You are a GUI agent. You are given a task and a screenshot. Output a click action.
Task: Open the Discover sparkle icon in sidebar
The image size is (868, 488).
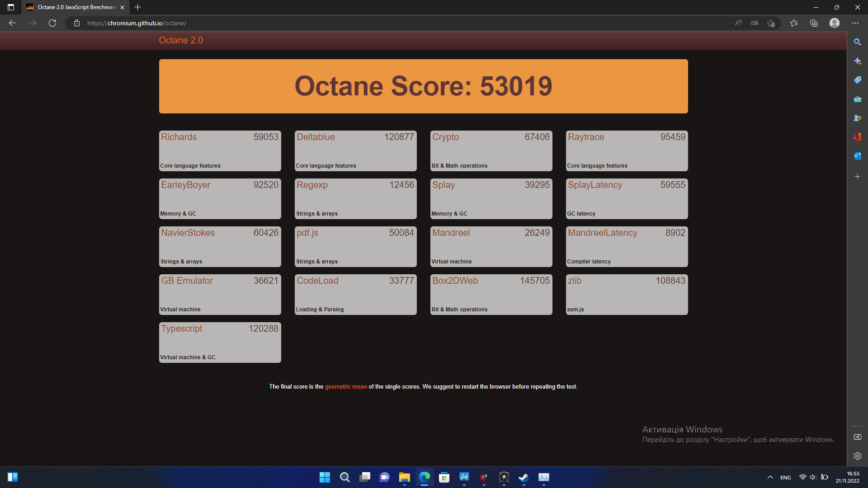858,61
